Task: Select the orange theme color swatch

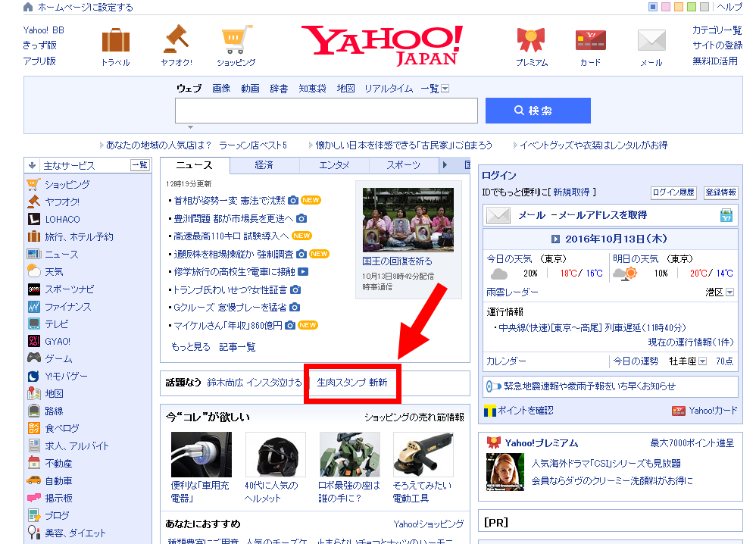Action: 679,7
